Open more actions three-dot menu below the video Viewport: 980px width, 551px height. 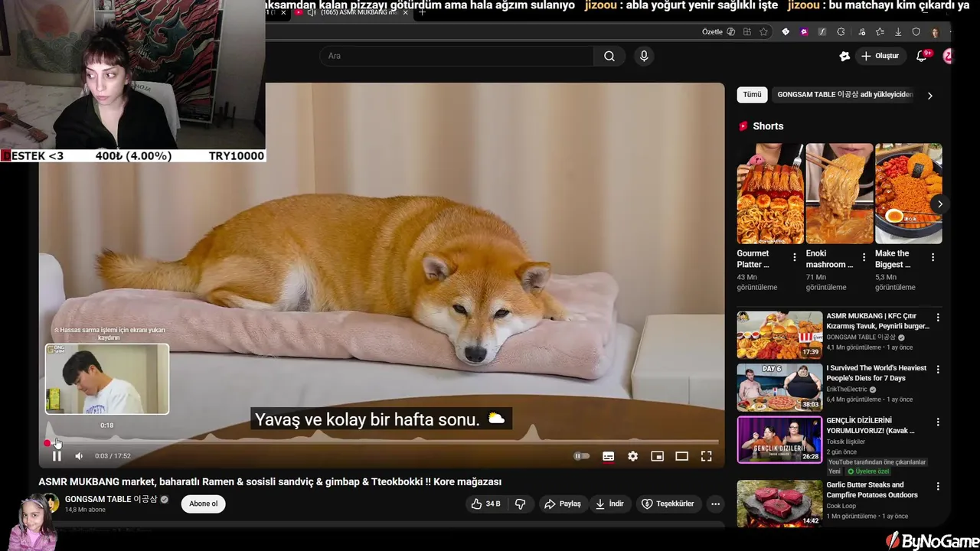click(715, 504)
